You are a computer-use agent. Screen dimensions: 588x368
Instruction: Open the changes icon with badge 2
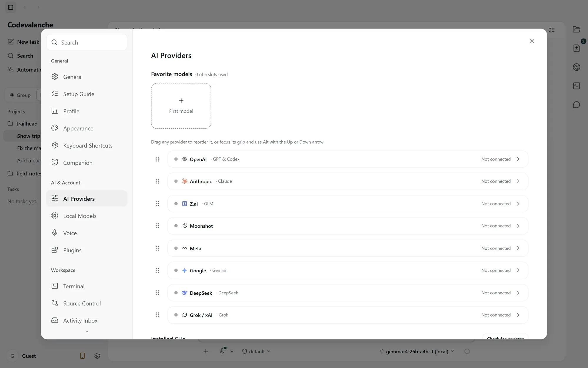[577, 48]
